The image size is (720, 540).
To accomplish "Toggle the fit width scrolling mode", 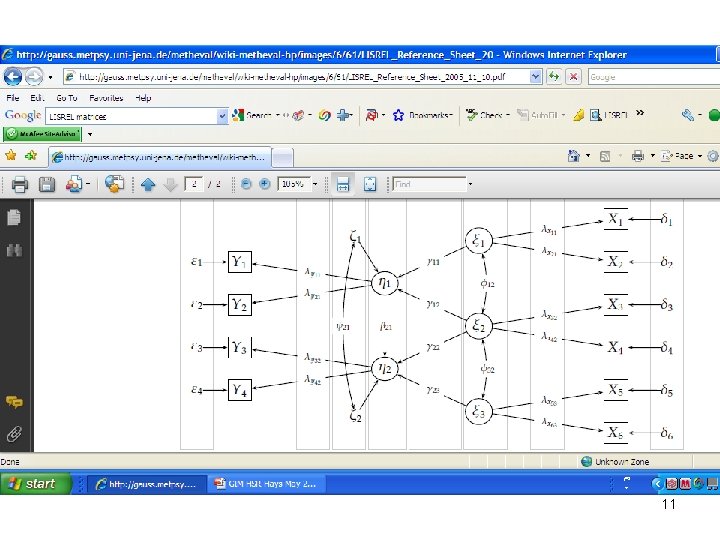I will coord(343,185).
